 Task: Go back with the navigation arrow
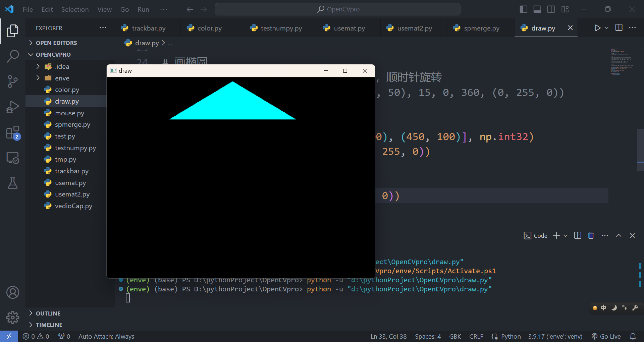coord(190,9)
